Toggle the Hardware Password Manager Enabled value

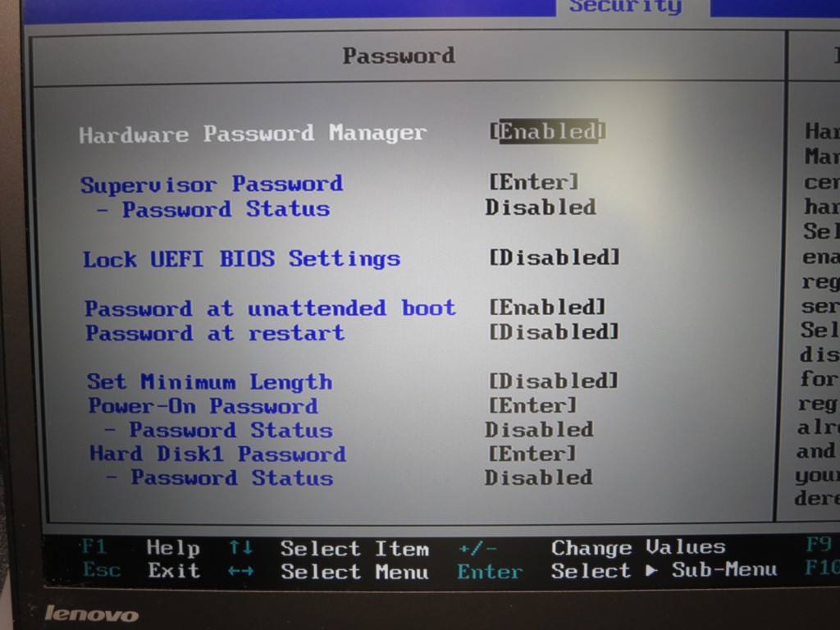click(x=547, y=130)
